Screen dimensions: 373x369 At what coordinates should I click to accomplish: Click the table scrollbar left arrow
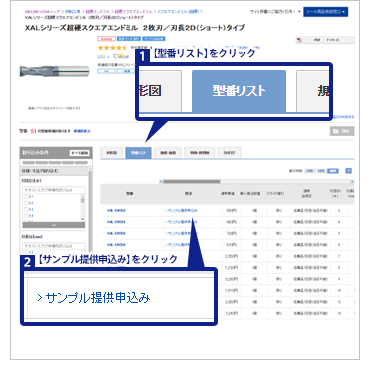pyautogui.click(x=161, y=182)
